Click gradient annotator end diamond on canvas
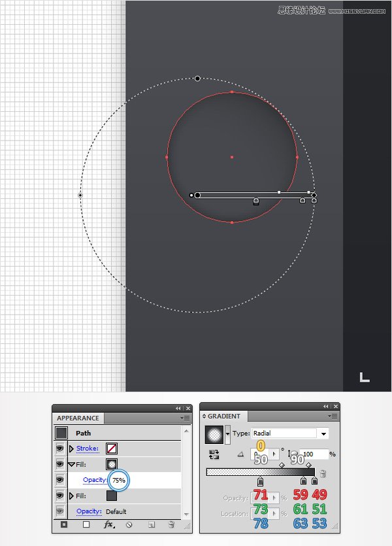 [x=314, y=196]
